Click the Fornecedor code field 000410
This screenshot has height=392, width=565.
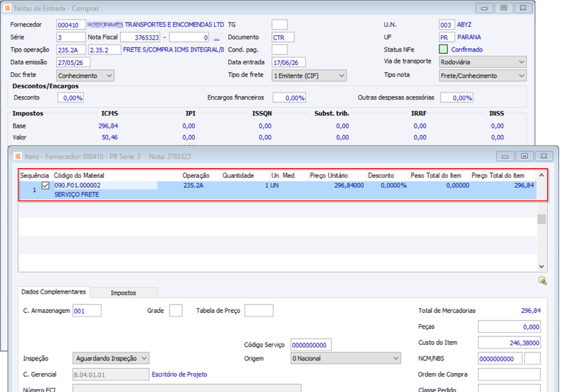click(71, 25)
